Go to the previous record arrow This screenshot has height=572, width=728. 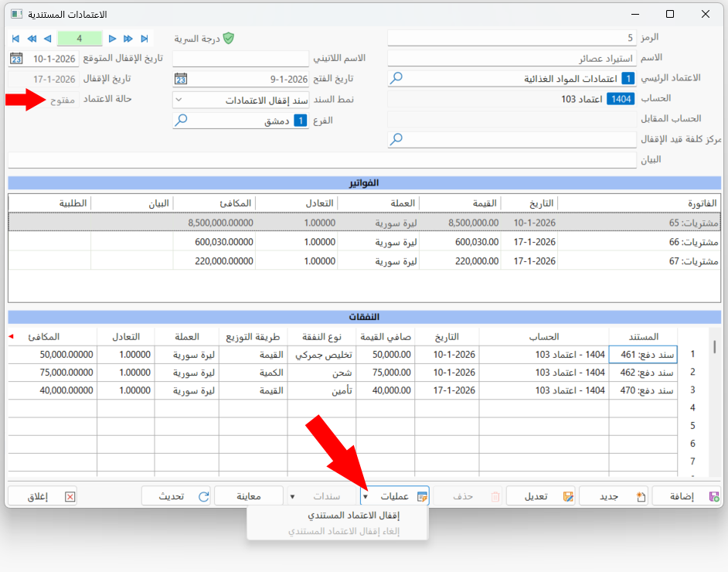click(47, 39)
